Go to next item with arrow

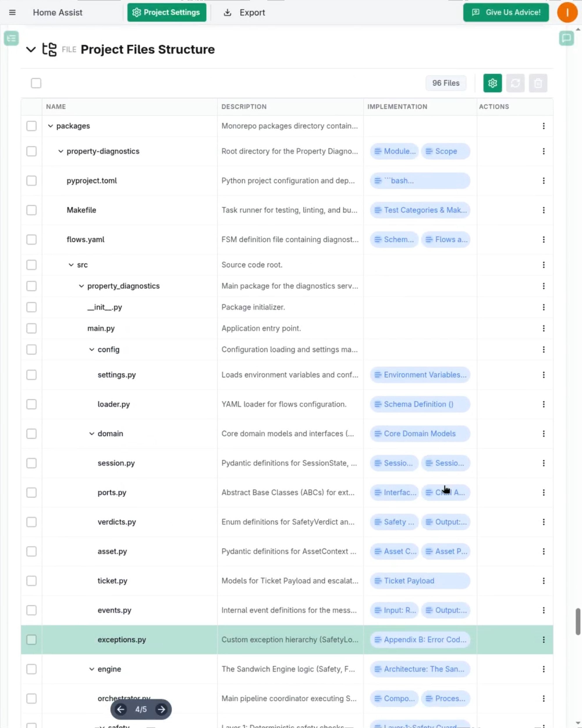[161, 709]
